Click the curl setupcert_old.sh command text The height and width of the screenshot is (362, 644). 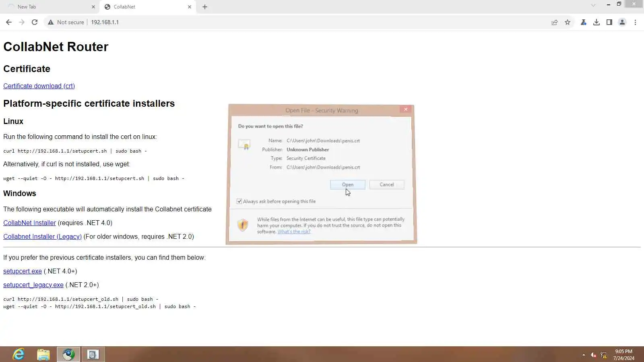click(80, 299)
